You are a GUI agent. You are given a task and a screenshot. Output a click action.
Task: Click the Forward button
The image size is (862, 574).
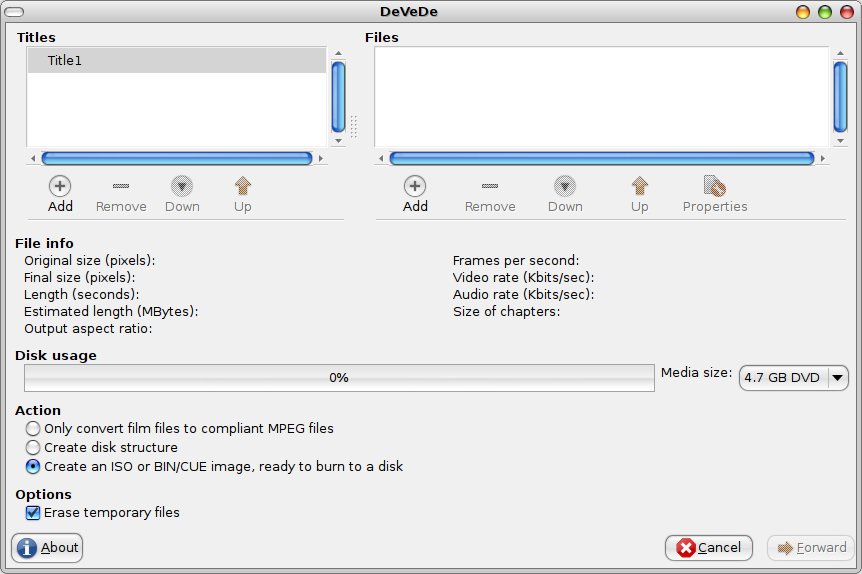[x=811, y=548]
